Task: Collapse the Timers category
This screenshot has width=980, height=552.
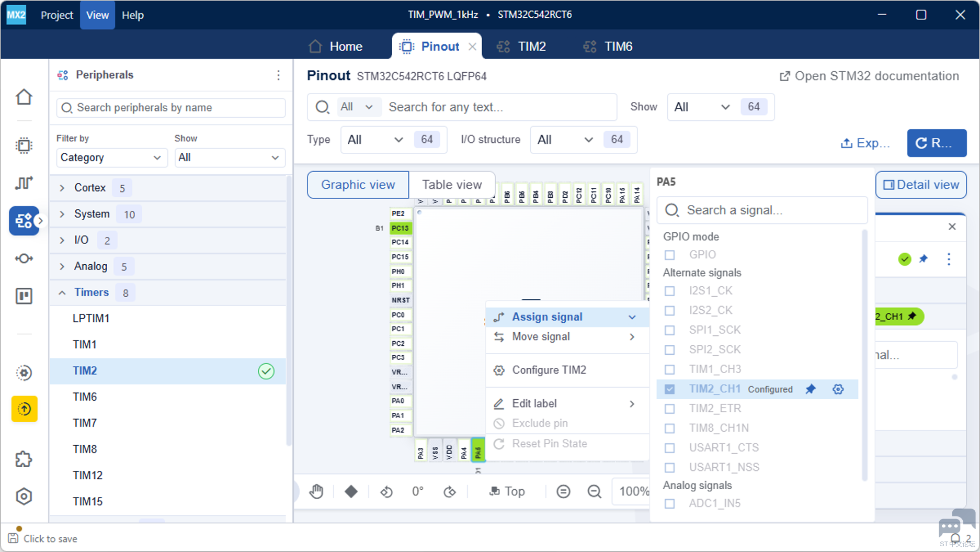Action: pyautogui.click(x=62, y=292)
